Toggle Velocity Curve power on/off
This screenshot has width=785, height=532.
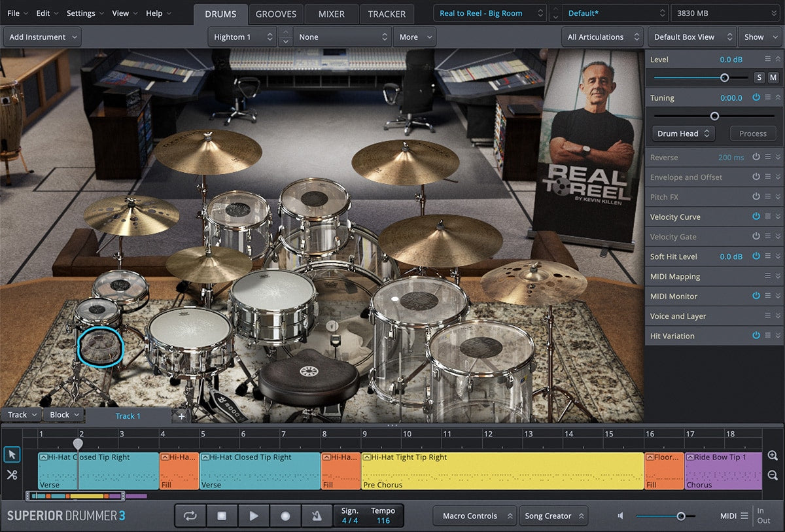click(x=756, y=217)
